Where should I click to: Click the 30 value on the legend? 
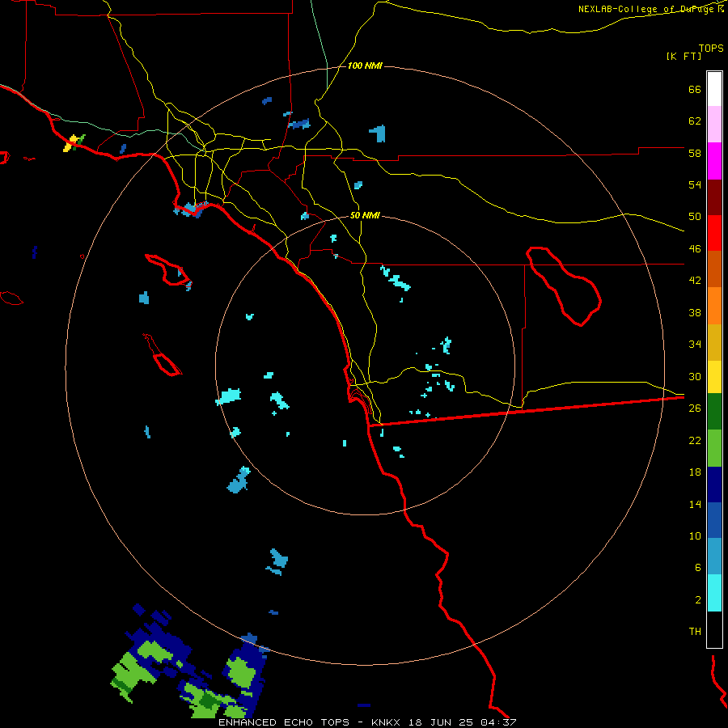click(x=695, y=376)
